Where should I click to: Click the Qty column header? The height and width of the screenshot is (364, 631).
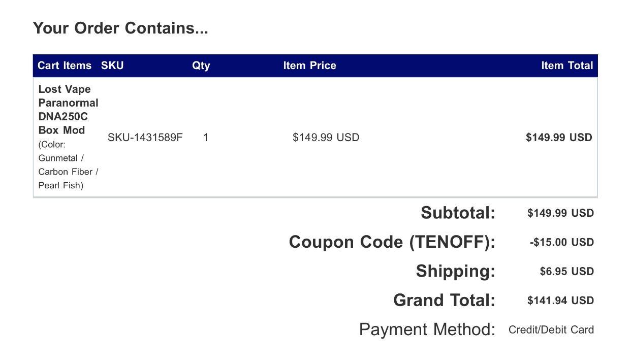pyautogui.click(x=201, y=65)
